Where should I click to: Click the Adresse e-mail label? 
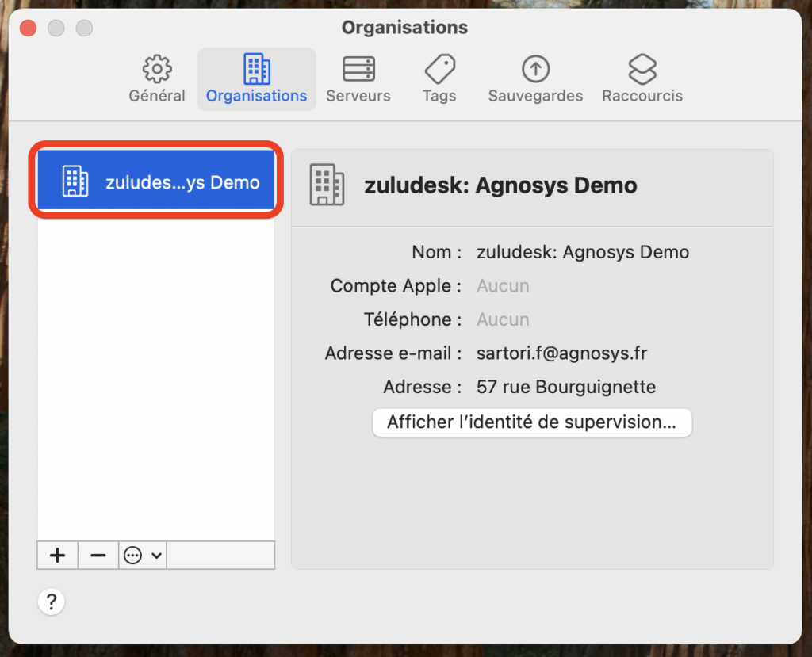[393, 353]
